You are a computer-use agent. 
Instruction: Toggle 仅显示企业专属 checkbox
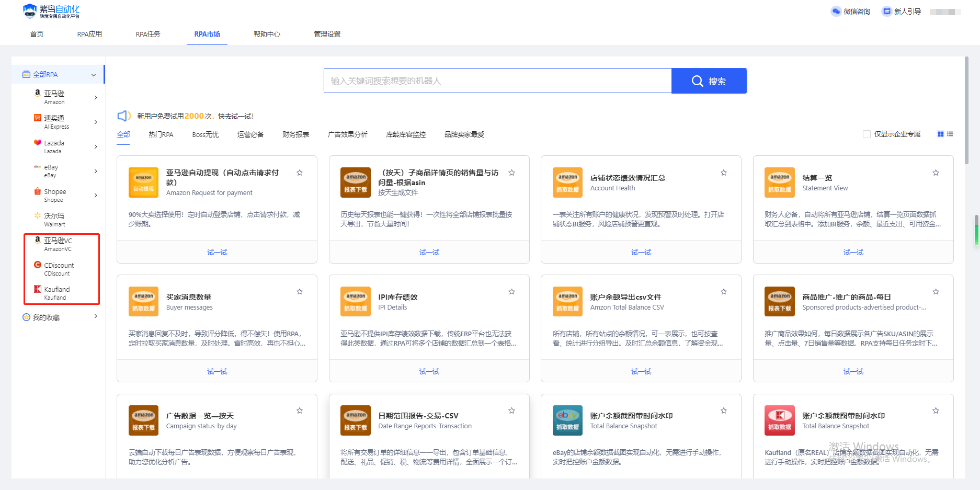click(x=867, y=134)
